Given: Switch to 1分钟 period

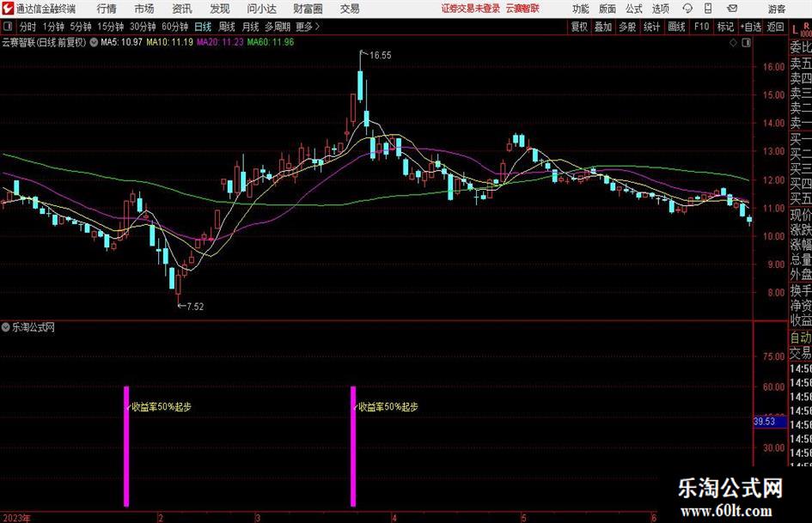Looking at the screenshot, I should [x=52, y=27].
